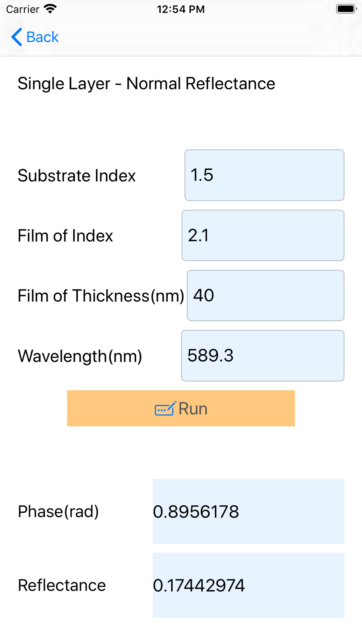362x644 pixels.
Task: Click the battery status icon
Action: pyautogui.click(x=346, y=9)
